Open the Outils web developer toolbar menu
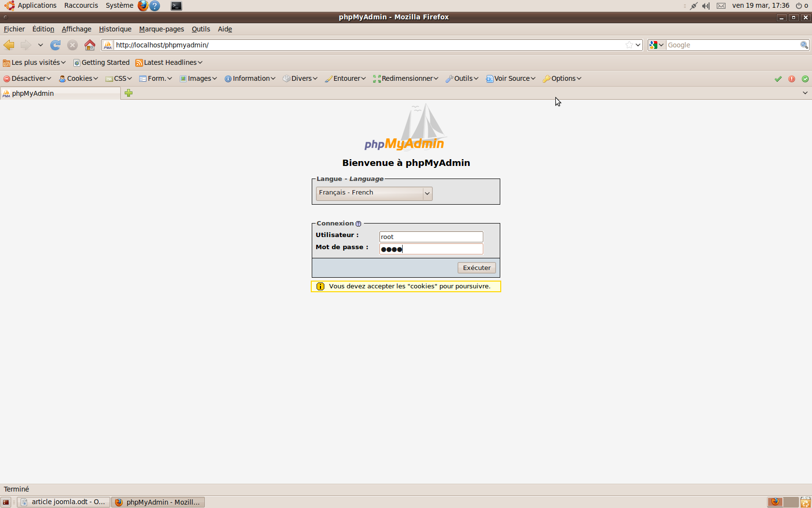The height and width of the screenshot is (508, 812). click(462, 78)
